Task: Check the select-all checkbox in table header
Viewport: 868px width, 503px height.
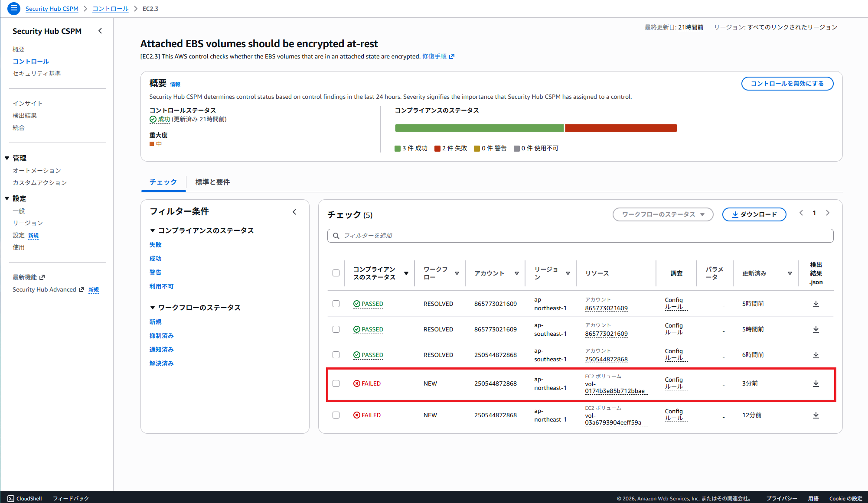Action: 336,273
